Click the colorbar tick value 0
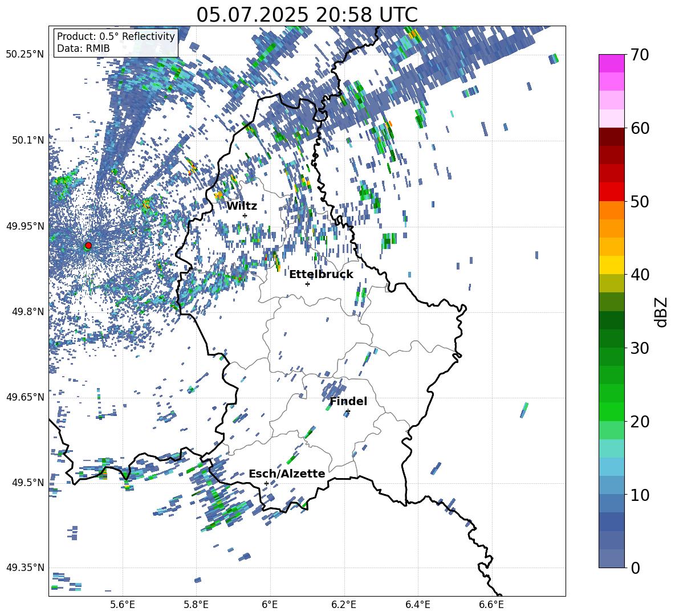The width and height of the screenshot is (675, 616). pyautogui.click(x=636, y=568)
